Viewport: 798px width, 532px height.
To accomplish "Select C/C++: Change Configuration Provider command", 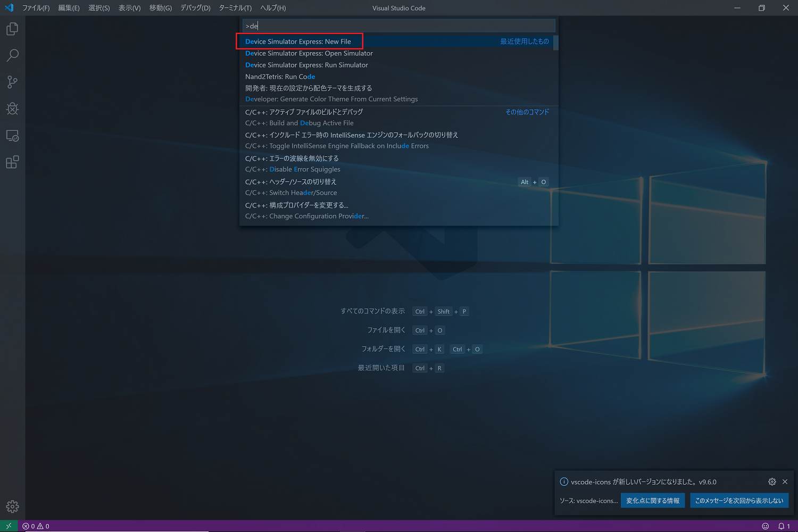I will (396, 211).
